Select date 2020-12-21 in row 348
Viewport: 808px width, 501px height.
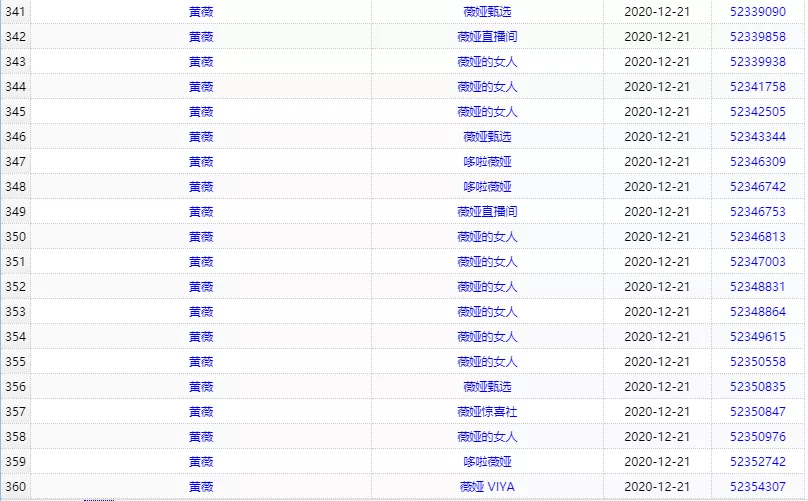[x=657, y=187]
